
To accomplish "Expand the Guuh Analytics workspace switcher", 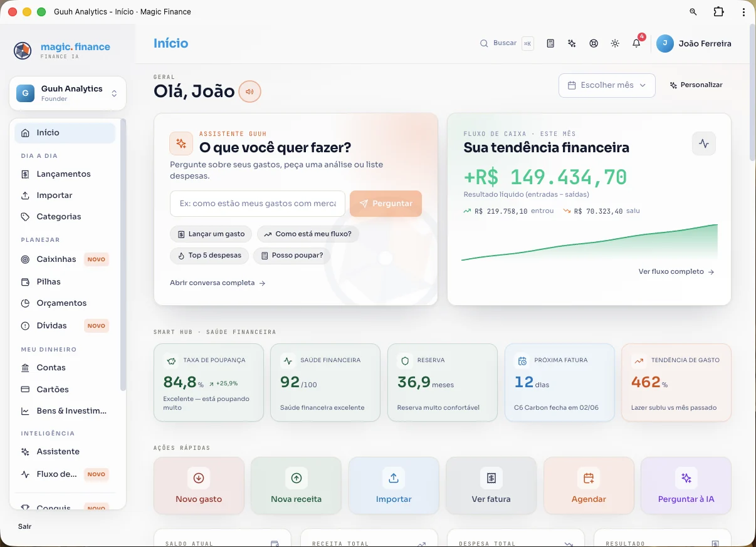I will tap(68, 93).
